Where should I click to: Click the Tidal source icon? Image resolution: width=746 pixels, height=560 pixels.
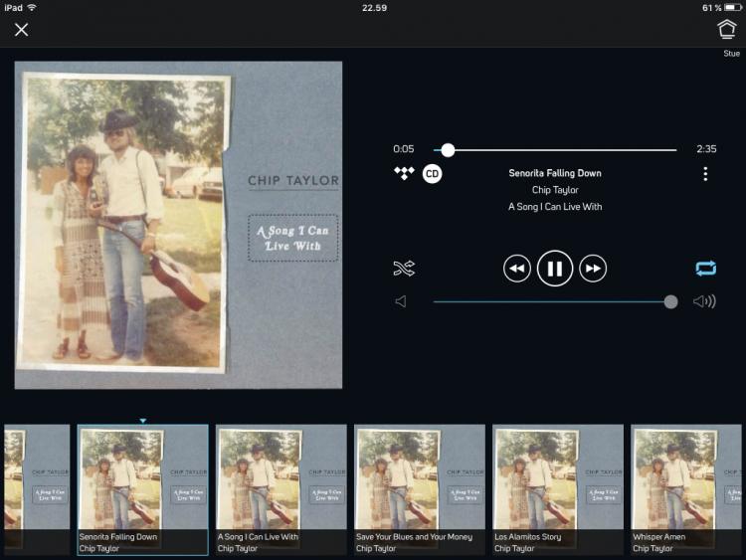point(404,173)
